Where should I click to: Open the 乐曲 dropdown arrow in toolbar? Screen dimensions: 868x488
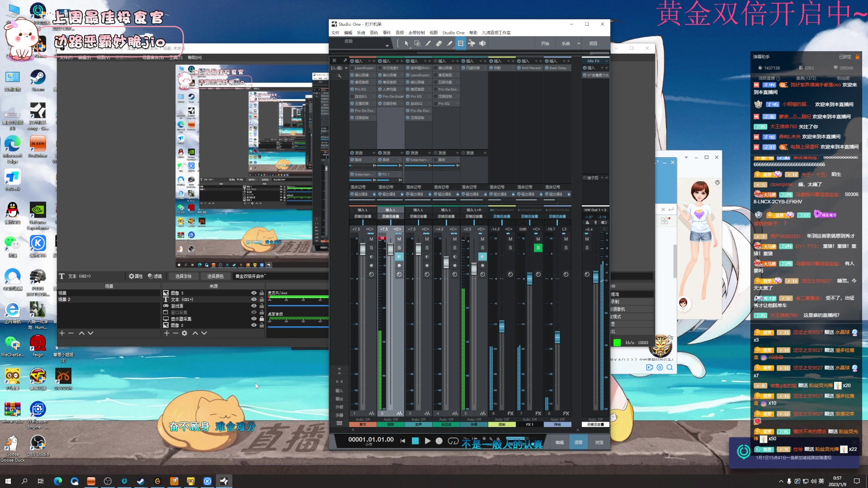(x=579, y=44)
